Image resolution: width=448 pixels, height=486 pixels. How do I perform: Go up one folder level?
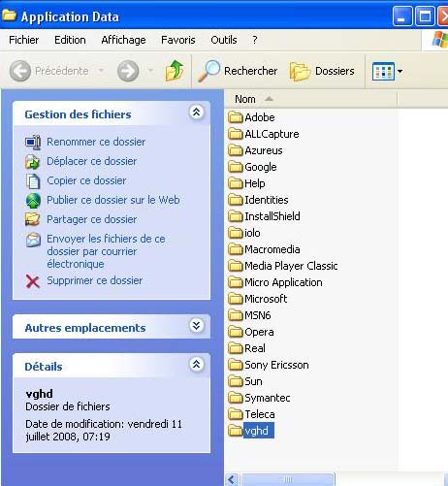[175, 71]
